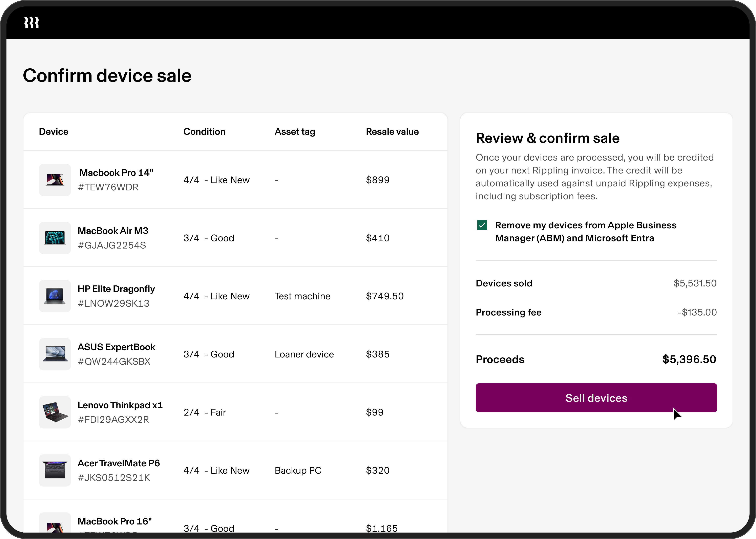This screenshot has width=756, height=539.
Task: Open the Acer TravelMate P6 device thumbnail
Action: pyautogui.click(x=55, y=470)
